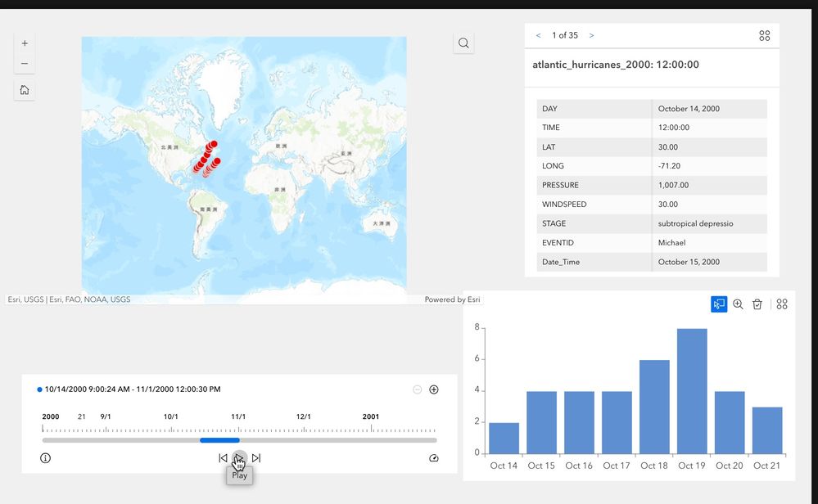Open the map search tool

[463, 43]
